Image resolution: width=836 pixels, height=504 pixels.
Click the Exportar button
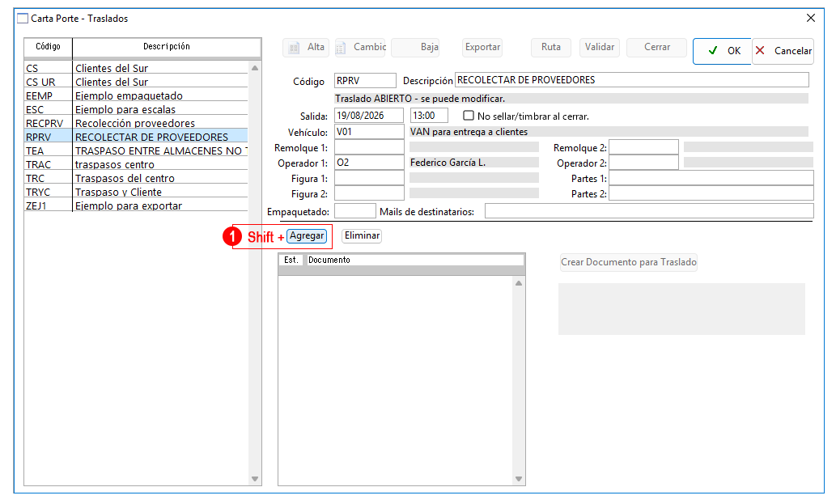pyautogui.click(x=482, y=48)
